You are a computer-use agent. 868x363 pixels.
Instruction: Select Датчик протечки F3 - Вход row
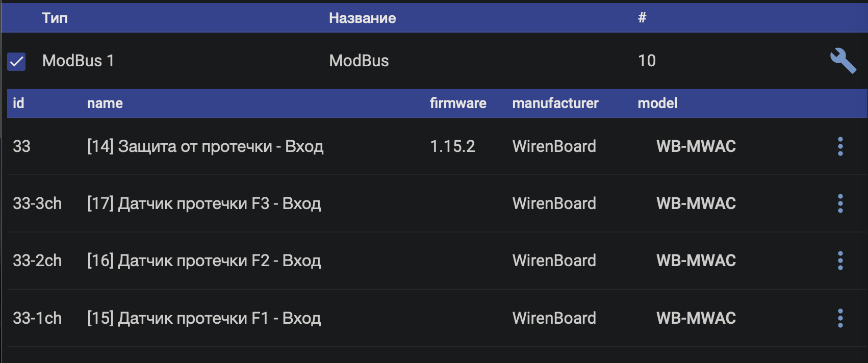pos(437,203)
